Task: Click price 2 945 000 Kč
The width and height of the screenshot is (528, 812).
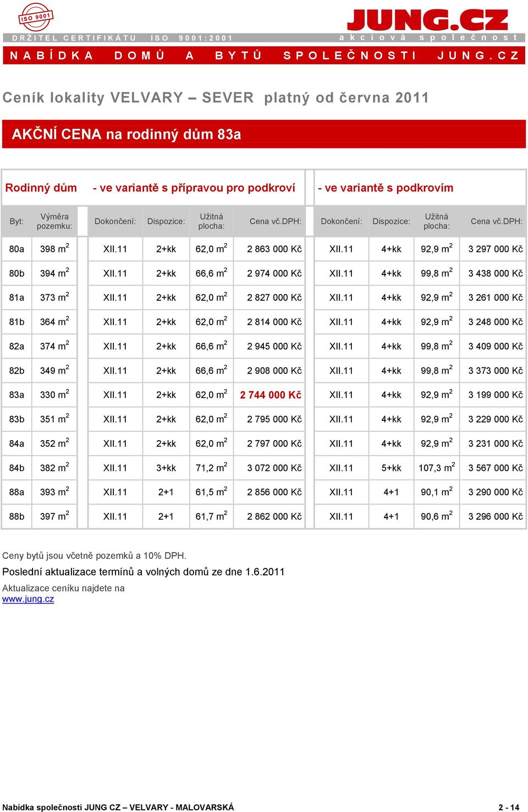Action: [x=274, y=347]
